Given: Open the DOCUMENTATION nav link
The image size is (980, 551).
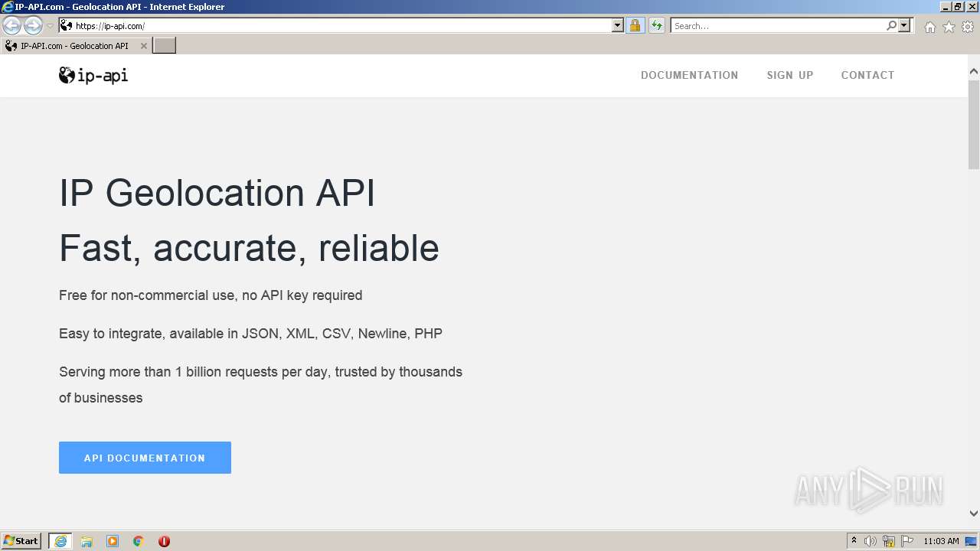Looking at the screenshot, I should tap(689, 75).
